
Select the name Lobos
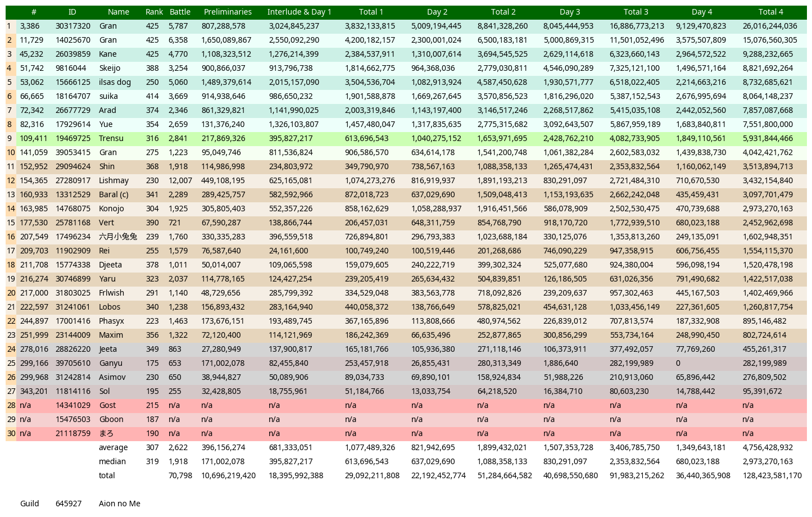tap(110, 307)
